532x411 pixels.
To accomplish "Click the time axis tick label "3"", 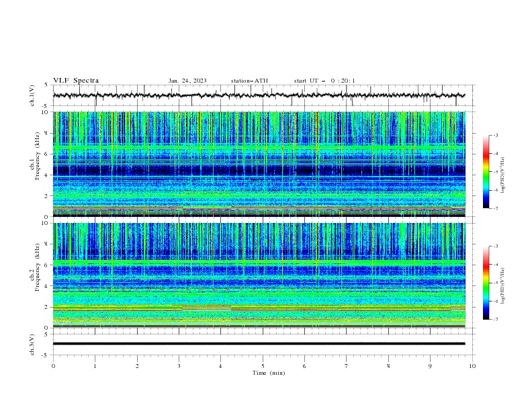I will pyautogui.click(x=179, y=366).
